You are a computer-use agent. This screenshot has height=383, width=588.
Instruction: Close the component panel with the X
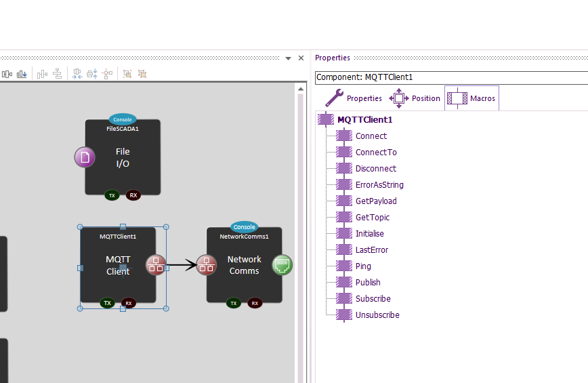coord(301,58)
